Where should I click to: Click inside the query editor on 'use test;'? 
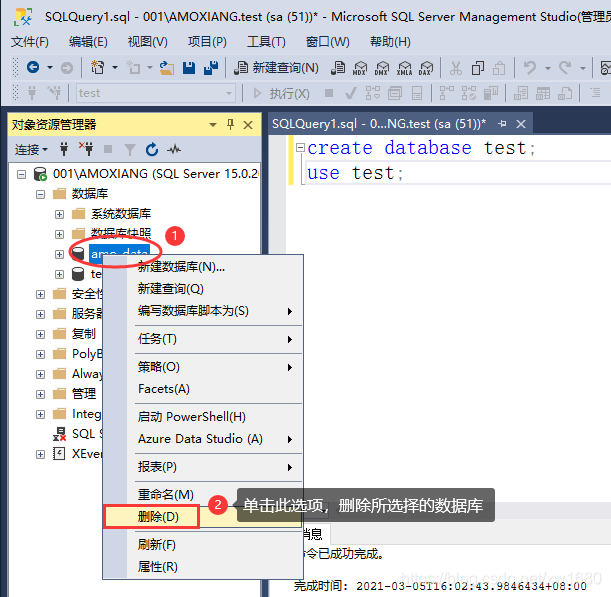(355, 173)
